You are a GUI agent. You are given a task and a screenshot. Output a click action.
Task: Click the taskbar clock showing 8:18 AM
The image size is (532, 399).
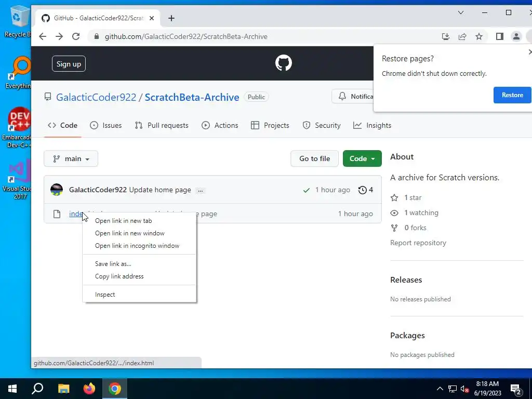pos(487,389)
